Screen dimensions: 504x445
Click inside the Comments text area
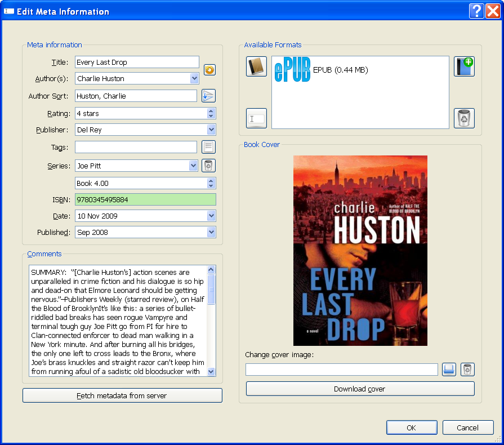(118, 321)
